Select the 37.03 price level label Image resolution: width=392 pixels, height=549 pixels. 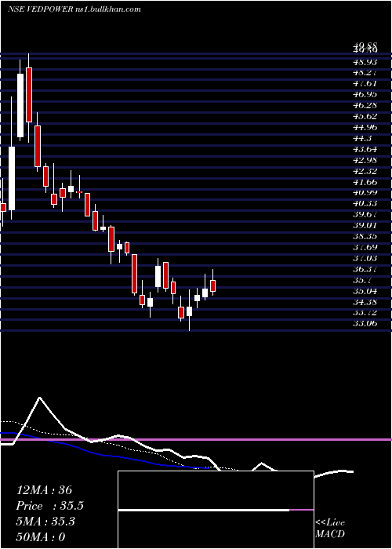[365, 258]
